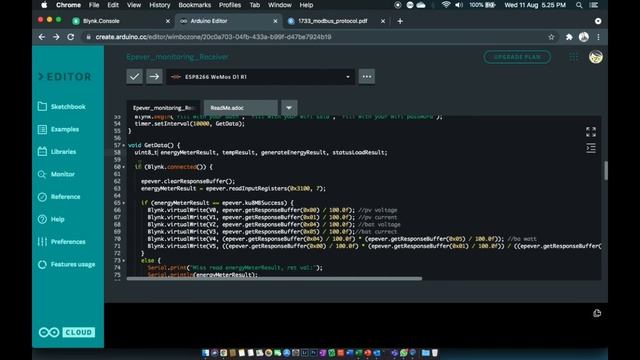Open Libraries in the sidebar
The image size is (640, 360).
57,152
